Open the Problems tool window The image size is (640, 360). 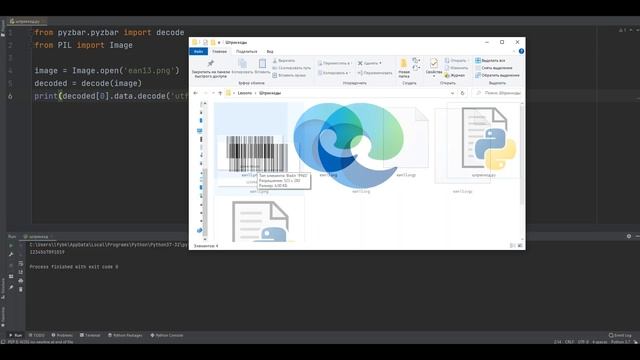(62, 335)
